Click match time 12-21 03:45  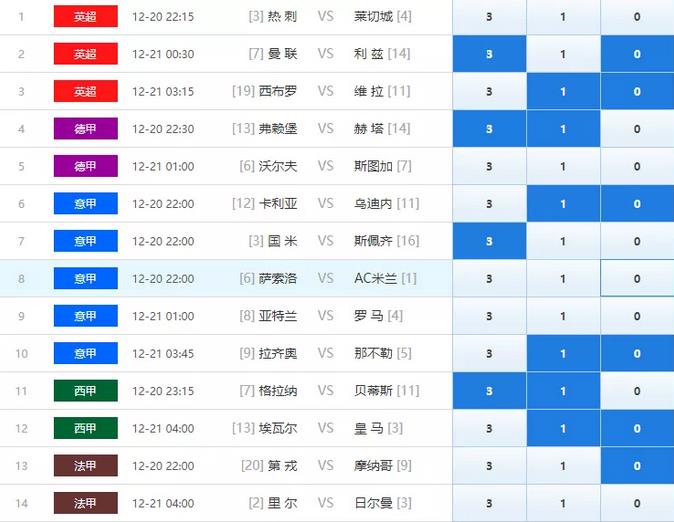tap(163, 353)
